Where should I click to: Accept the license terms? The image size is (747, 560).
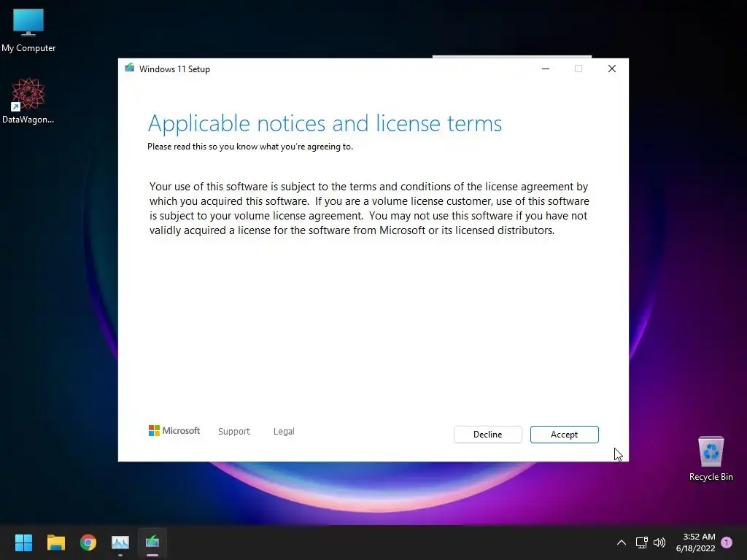pyautogui.click(x=564, y=435)
